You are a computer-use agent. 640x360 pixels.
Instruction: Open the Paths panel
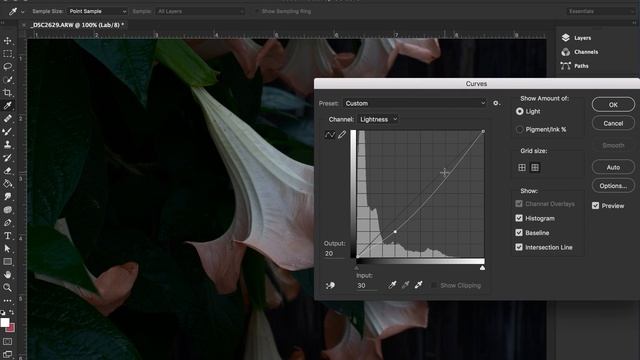(575, 66)
